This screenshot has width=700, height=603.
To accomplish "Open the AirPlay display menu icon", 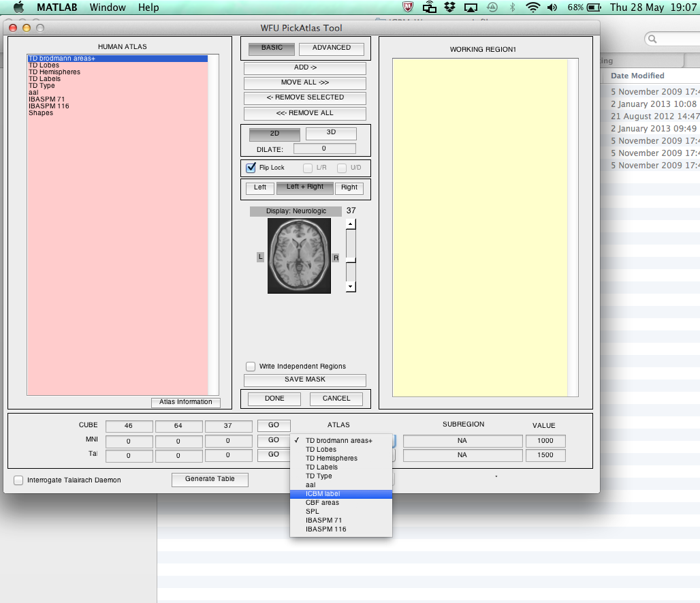I will [x=471, y=7].
